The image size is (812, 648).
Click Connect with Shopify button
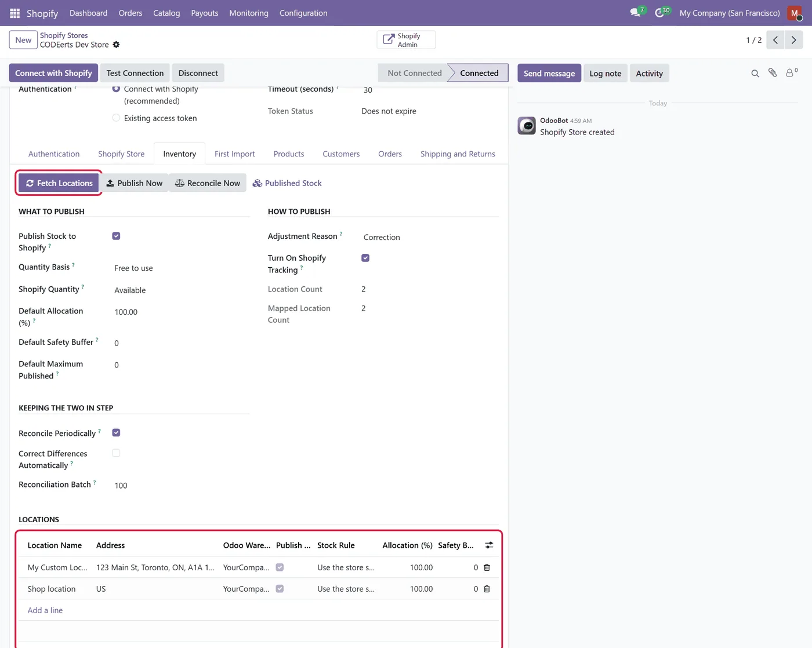click(53, 73)
